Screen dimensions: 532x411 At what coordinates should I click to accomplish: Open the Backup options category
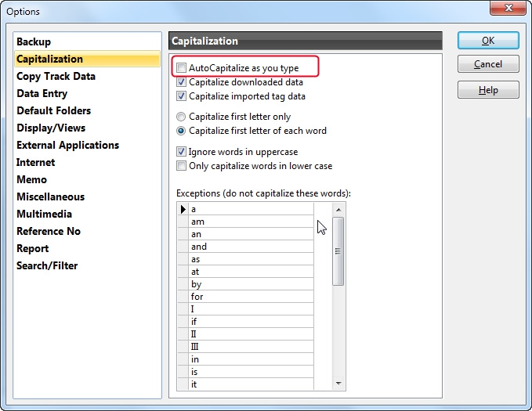click(34, 41)
